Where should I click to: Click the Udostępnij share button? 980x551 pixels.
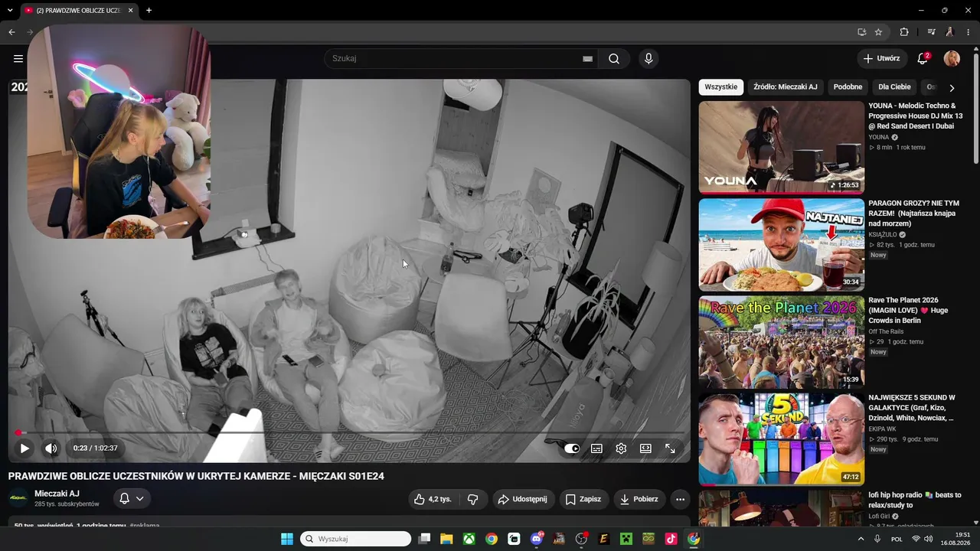point(523,499)
